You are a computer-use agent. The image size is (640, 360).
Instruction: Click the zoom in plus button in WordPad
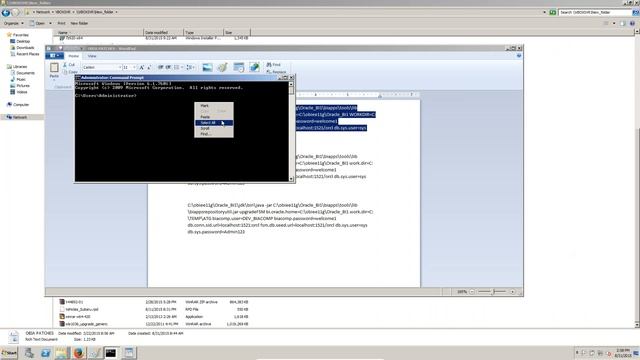pyautogui.click(x=513, y=292)
